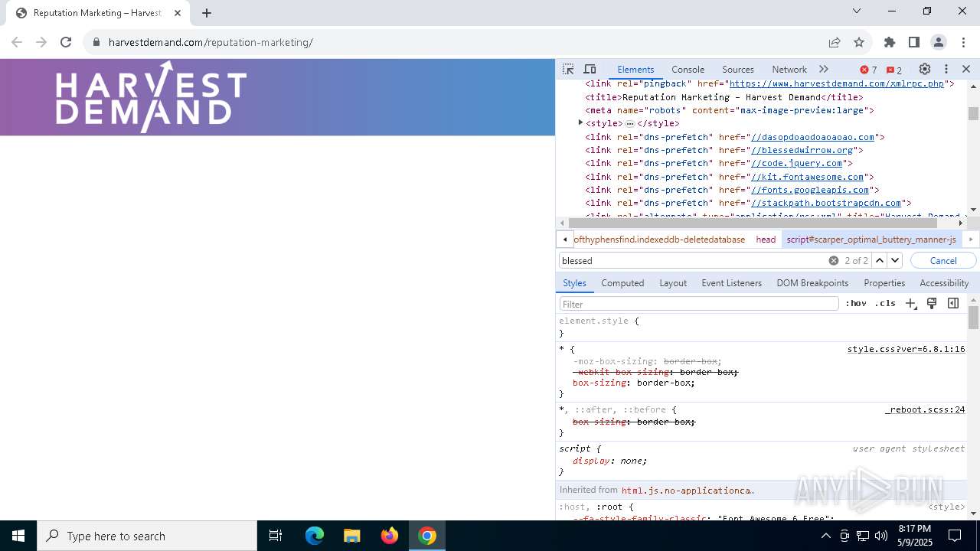The height and width of the screenshot is (551, 980).
Task: Open the Event Listeners tab
Action: point(731,282)
